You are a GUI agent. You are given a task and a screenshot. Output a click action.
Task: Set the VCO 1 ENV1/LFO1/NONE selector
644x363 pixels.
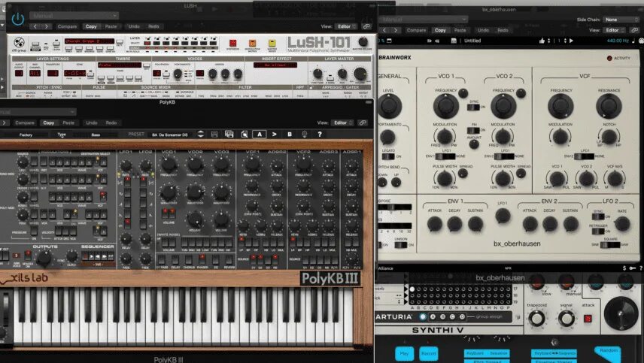coord(445,156)
